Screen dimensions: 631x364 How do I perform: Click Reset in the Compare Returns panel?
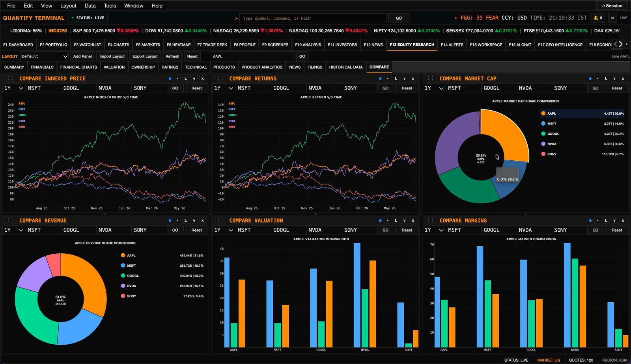coord(407,88)
